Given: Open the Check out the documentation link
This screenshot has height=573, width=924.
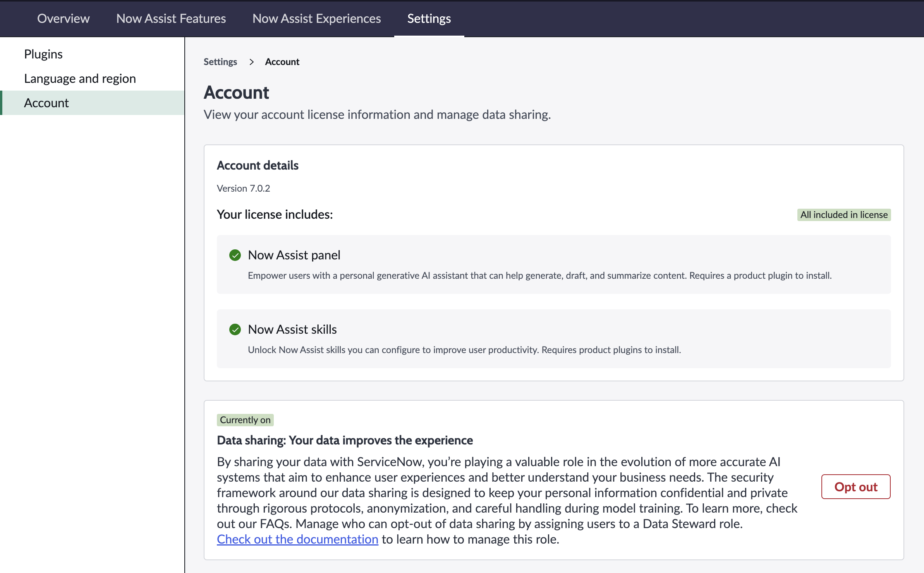Looking at the screenshot, I should pyautogui.click(x=297, y=539).
